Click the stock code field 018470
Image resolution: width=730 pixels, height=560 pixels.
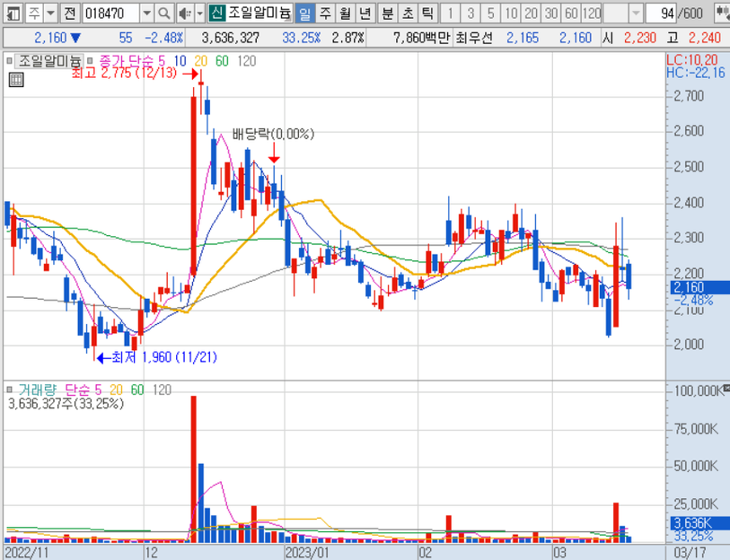110,13
